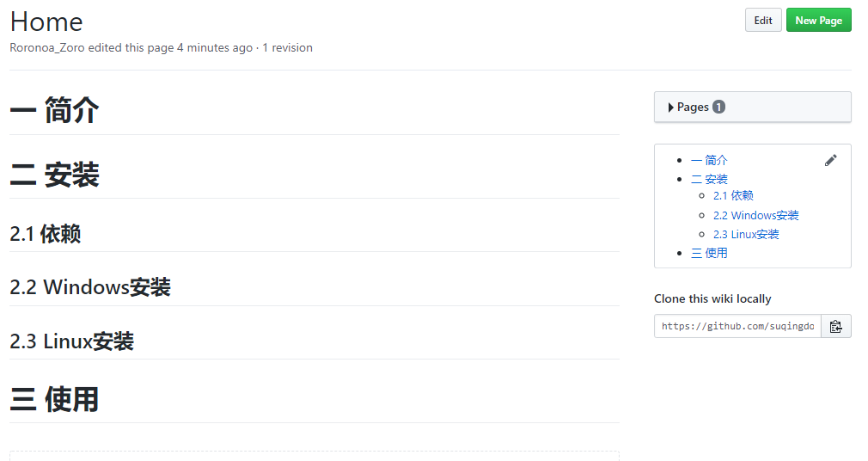The image size is (868, 461).
Task: Click the large 三 使用 heading
Action: [54, 399]
